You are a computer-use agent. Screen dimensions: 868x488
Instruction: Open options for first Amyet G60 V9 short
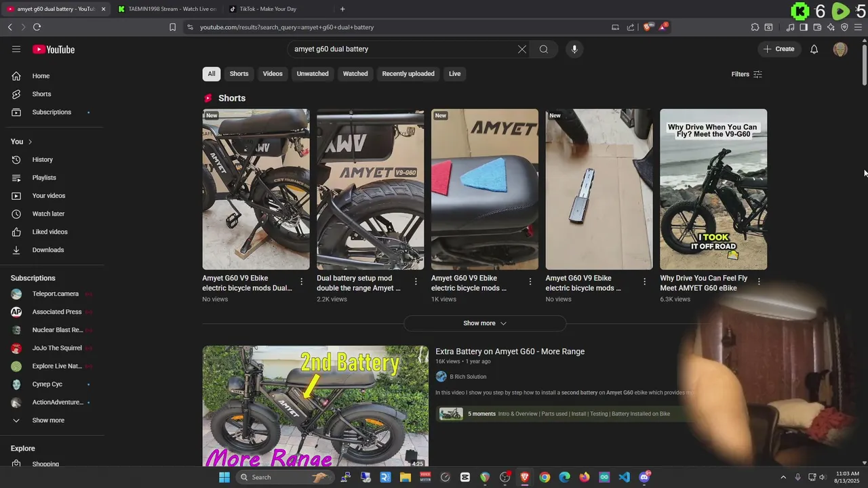(x=301, y=281)
